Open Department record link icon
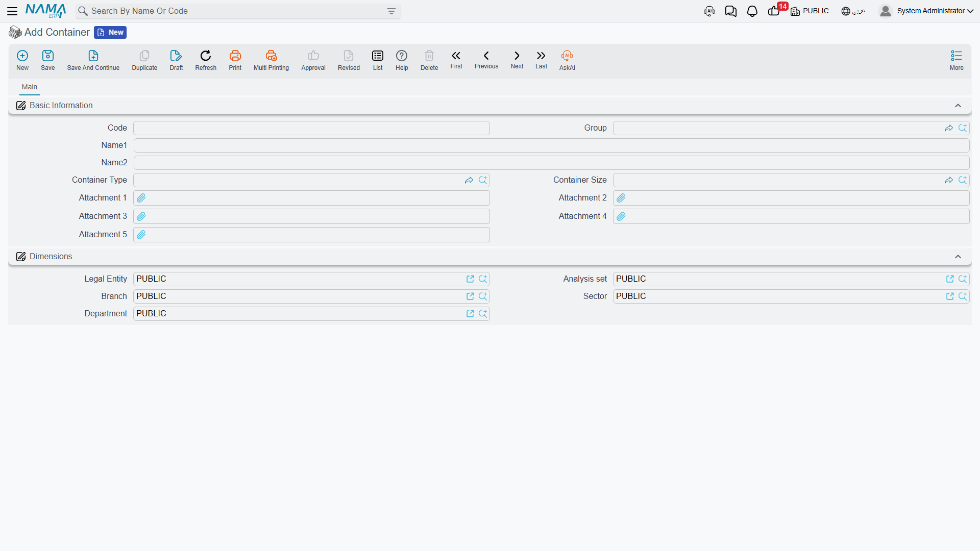 tap(470, 314)
